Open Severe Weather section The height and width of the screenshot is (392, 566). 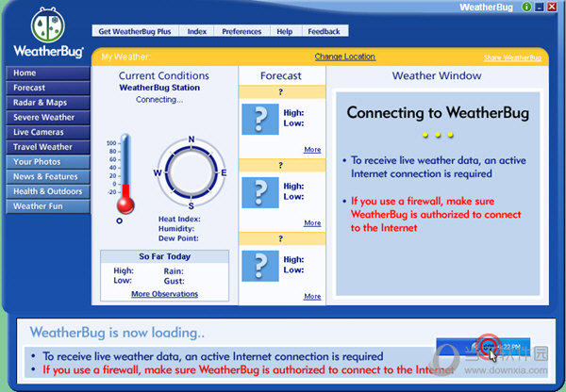click(48, 117)
